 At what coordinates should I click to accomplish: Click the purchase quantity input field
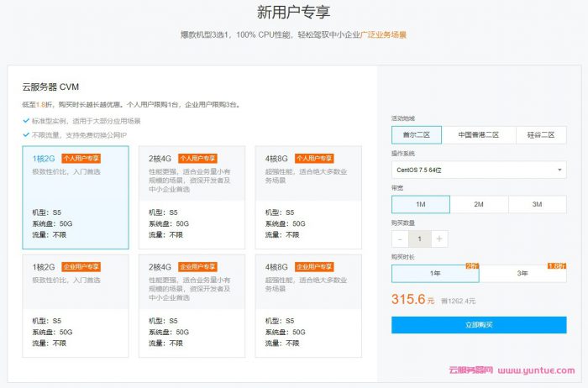tap(419, 239)
